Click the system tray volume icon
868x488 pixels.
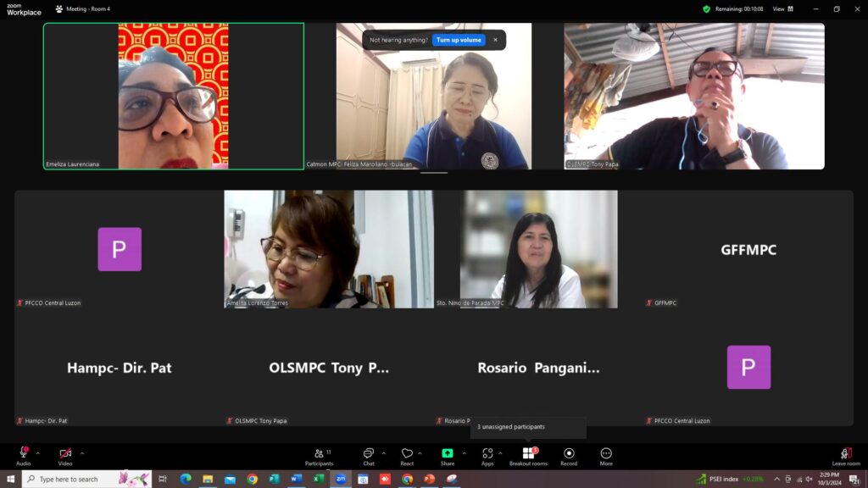click(810, 480)
